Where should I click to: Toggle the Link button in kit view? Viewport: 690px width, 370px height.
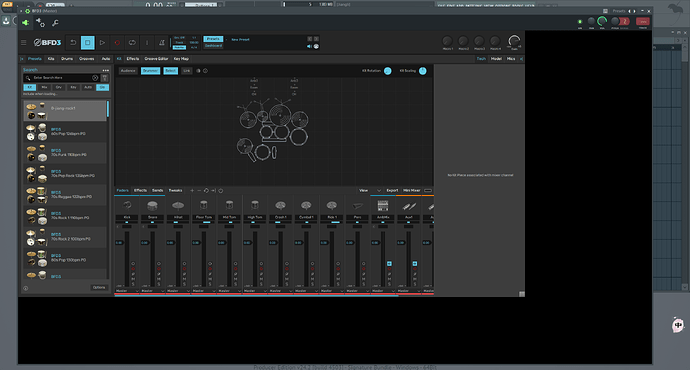pyautogui.click(x=187, y=71)
